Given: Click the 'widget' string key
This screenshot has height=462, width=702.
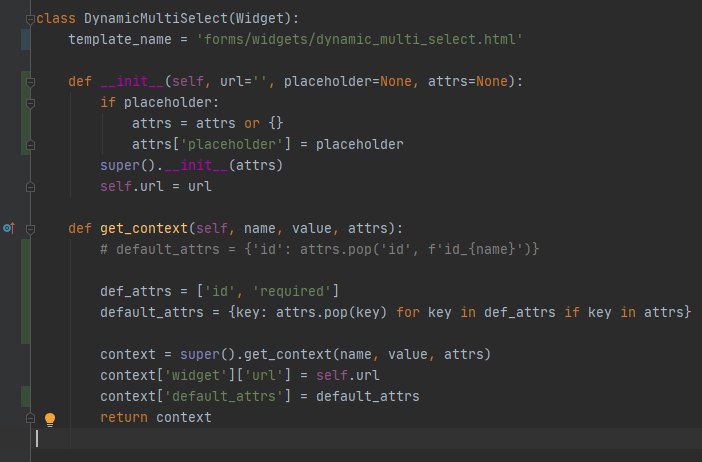Looking at the screenshot, I should pos(196,375).
